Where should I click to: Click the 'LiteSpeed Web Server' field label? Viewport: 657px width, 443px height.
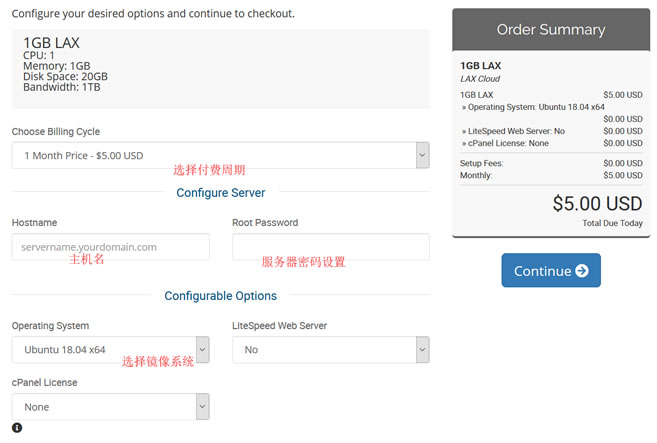(x=279, y=326)
